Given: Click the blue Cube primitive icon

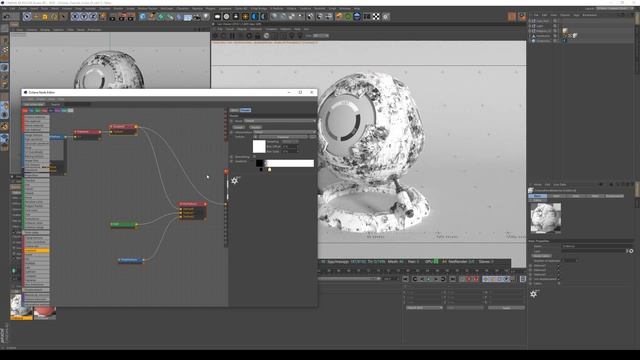Looking at the screenshot, I should (x=142, y=17).
